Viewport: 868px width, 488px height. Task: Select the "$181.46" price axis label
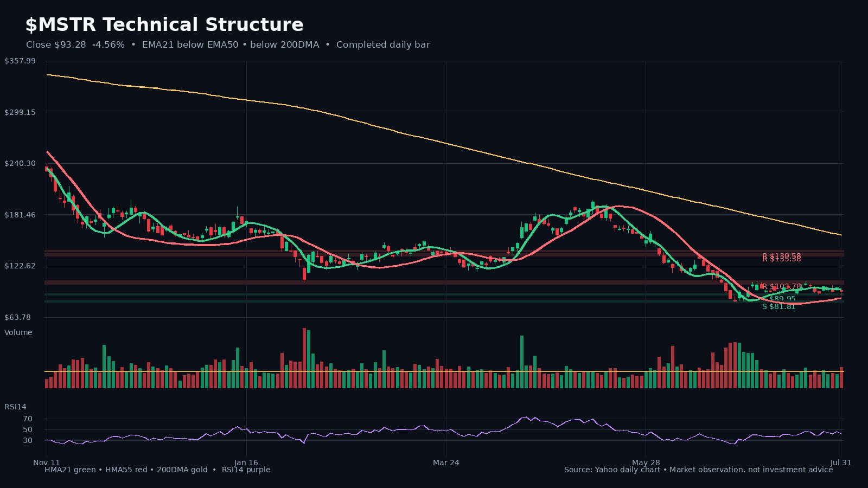coord(20,215)
